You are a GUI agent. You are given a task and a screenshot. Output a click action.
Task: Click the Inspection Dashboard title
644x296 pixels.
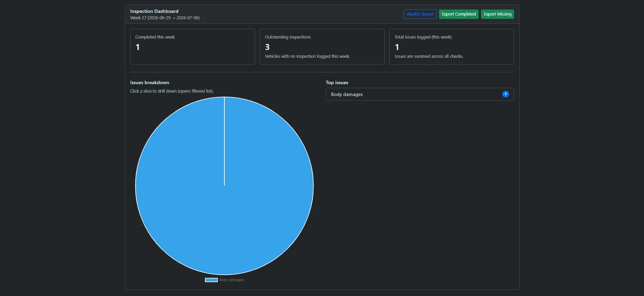pyautogui.click(x=154, y=11)
